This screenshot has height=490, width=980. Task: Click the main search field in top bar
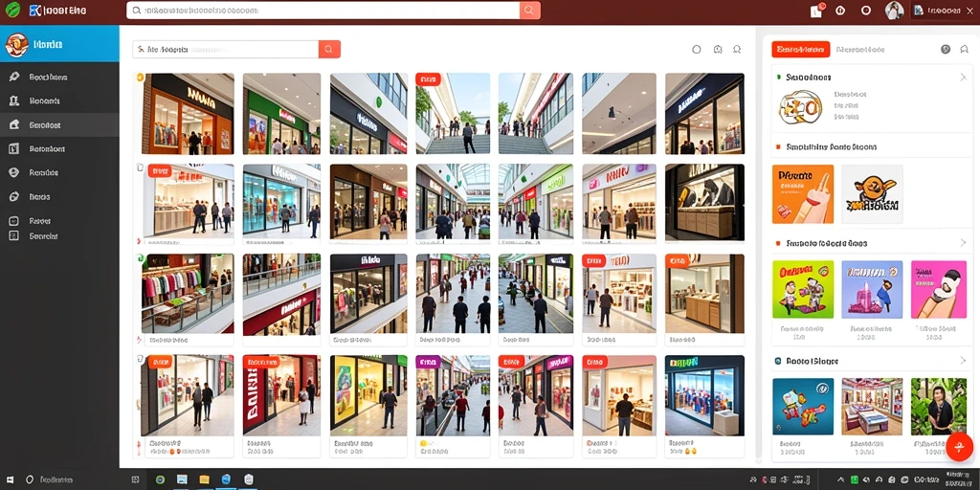pos(323,11)
